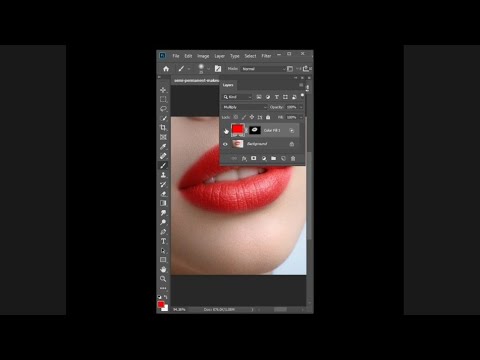Create a new group folder icon

click(x=273, y=158)
